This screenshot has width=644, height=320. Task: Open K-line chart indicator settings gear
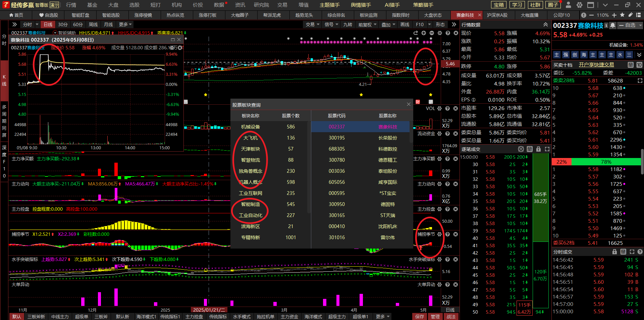pos(440,33)
